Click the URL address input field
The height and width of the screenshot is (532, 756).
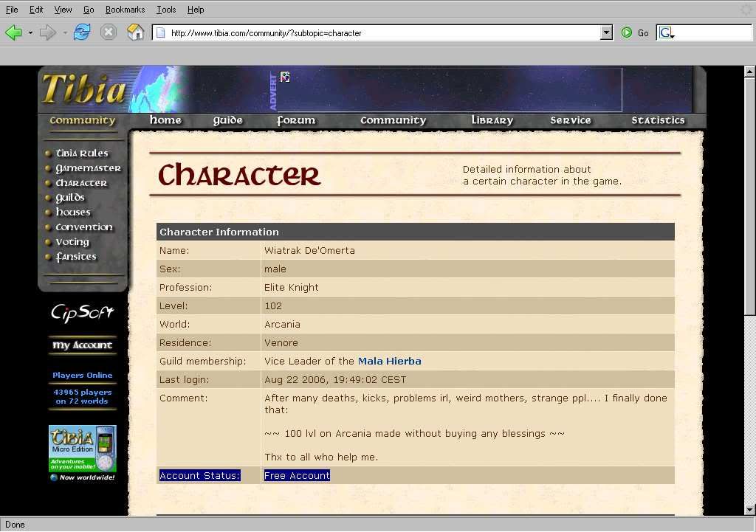point(377,32)
